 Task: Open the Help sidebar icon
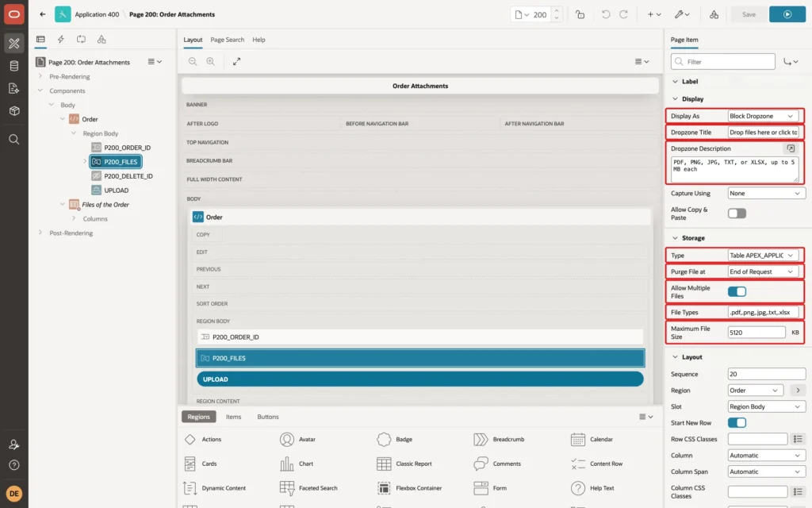pyautogui.click(x=14, y=465)
